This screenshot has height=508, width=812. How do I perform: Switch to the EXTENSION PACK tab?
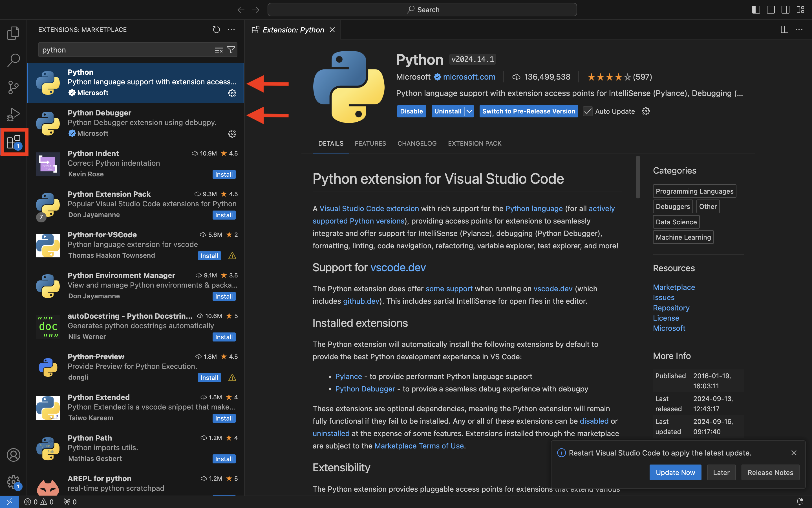click(475, 143)
